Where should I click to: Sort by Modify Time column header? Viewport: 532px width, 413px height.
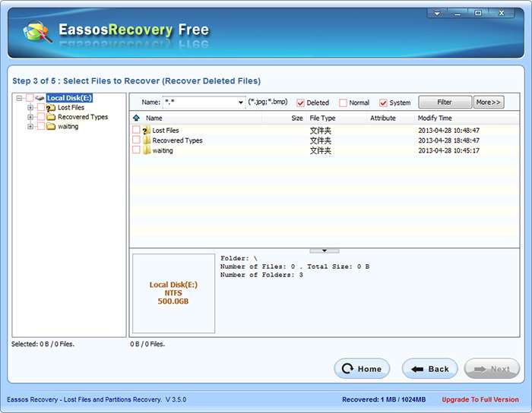(435, 118)
